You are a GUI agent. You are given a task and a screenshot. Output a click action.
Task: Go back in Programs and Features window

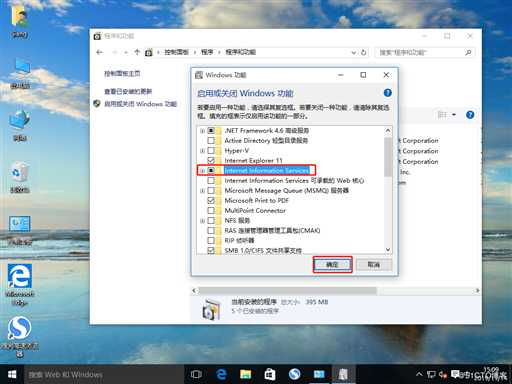tap(99, 52)
